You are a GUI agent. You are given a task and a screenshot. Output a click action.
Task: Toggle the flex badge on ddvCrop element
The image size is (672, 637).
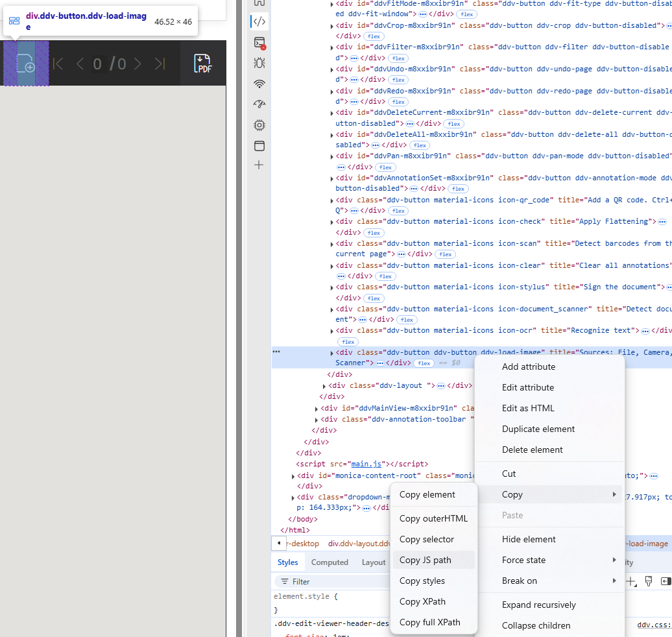(373, 36)
